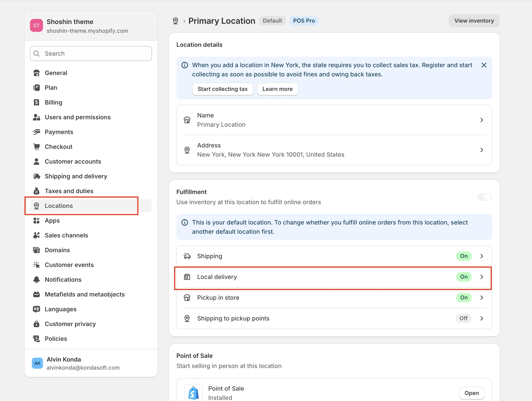Open Pickup in store chevron
This screenshot has width=532, height=401.
tap(481, 297)
